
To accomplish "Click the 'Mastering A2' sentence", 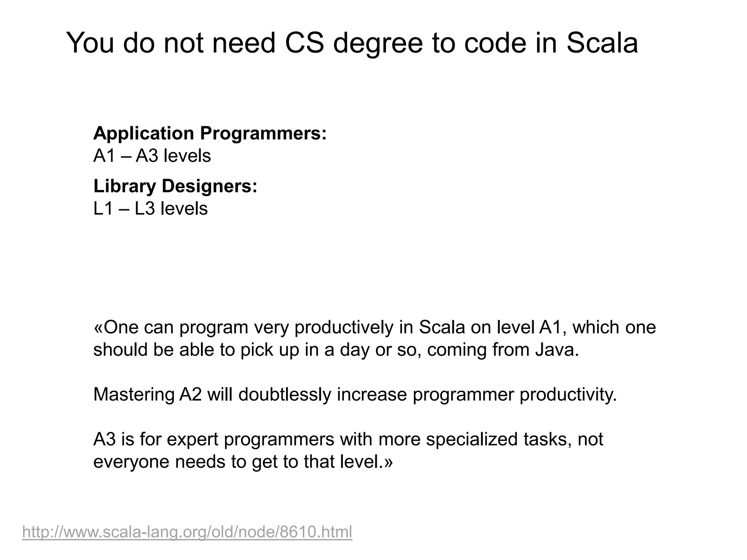I will [x=355, y=394].
